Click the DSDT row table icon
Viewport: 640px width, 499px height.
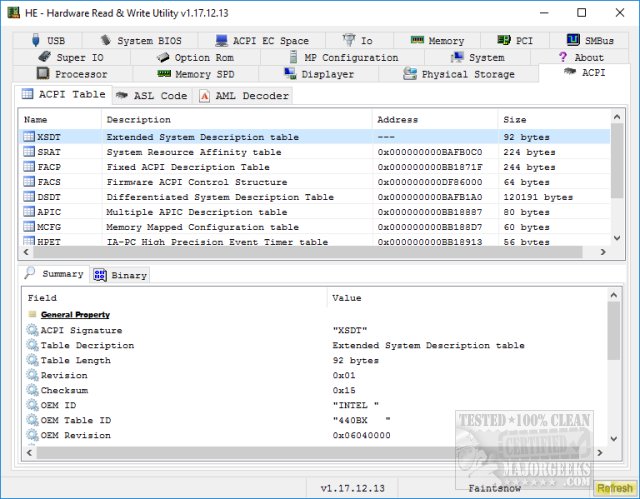pyautogui.click(x=29, y=197)
